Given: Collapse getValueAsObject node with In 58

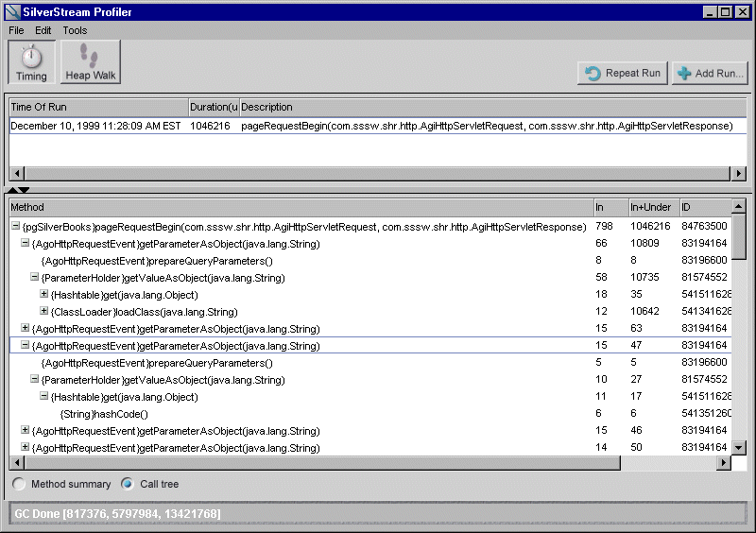Looking at the screenshot, I should [34, 277].
